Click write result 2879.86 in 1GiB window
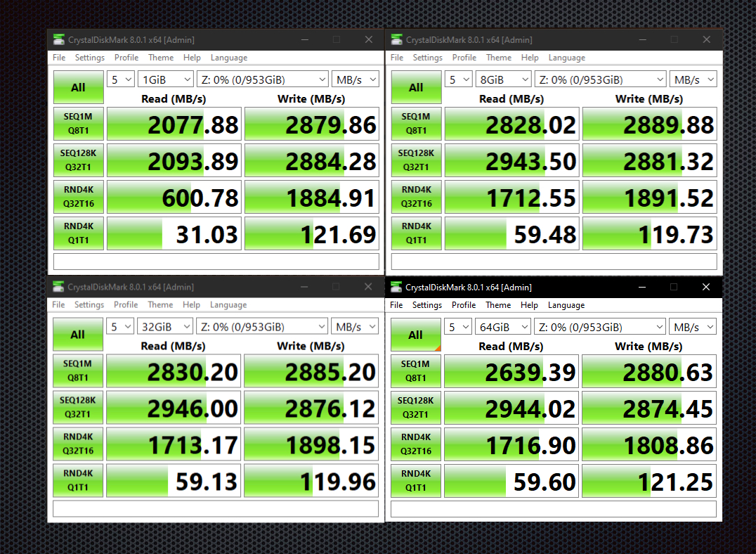The height and width of the screenshot is (554, 756). point(312,124)
